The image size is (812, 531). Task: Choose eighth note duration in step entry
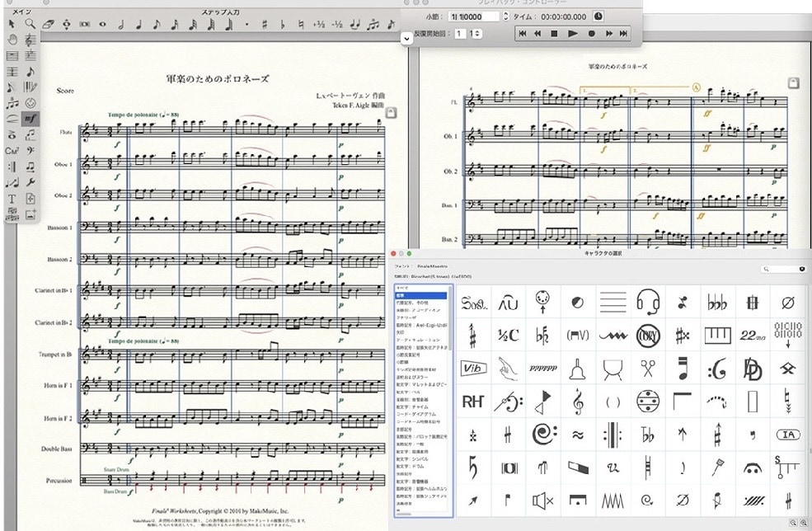(x=157, y=24)
